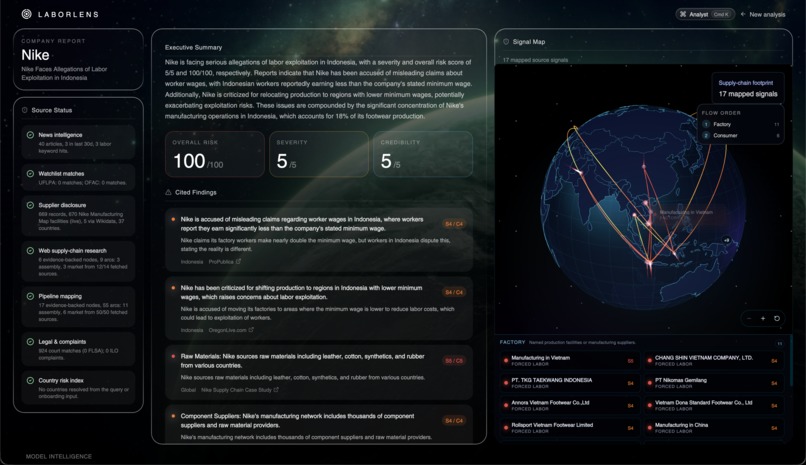Image resolution: width=806 pixels, height=465 pixels.
Task: Select the Credibility 5/5 card
Action: tap(423, 154)
